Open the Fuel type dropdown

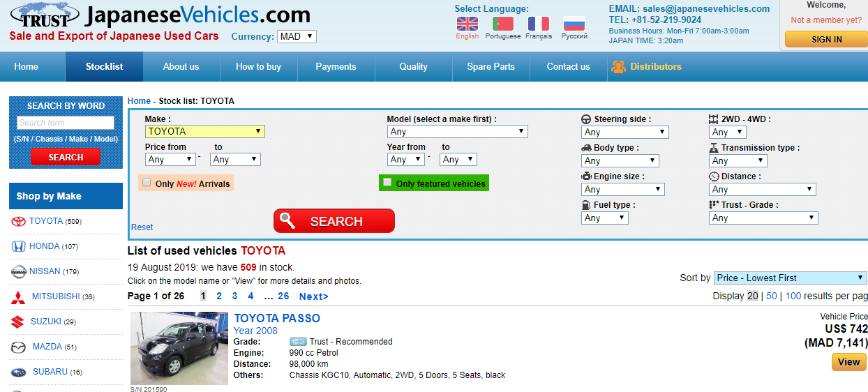tap(605, 218)
